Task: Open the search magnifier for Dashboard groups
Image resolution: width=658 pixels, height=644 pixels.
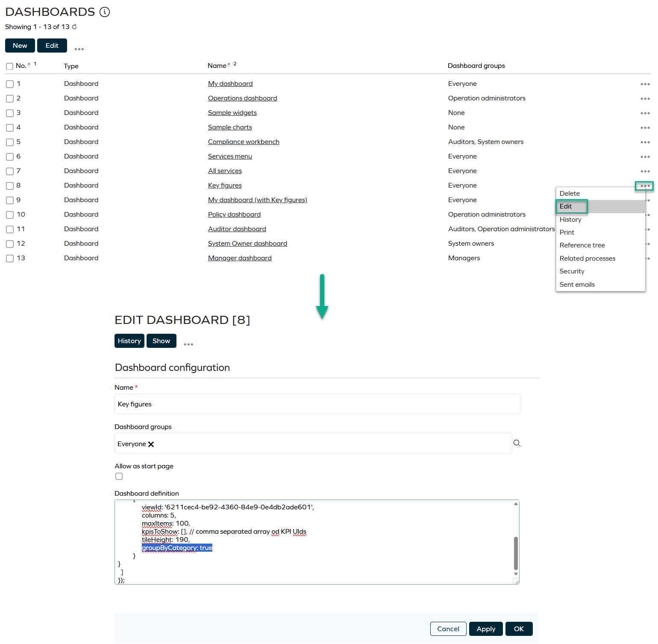Action: 517,443
